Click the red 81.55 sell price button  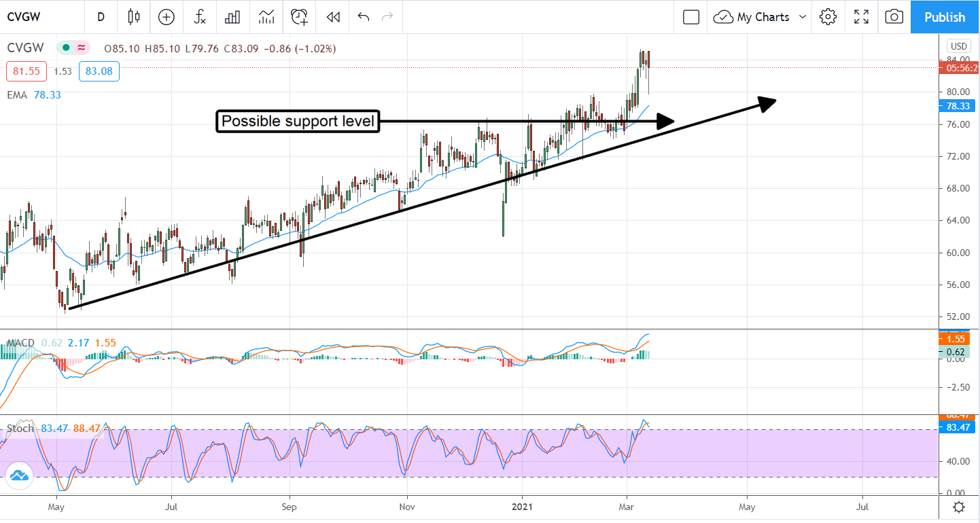(27, 71)
